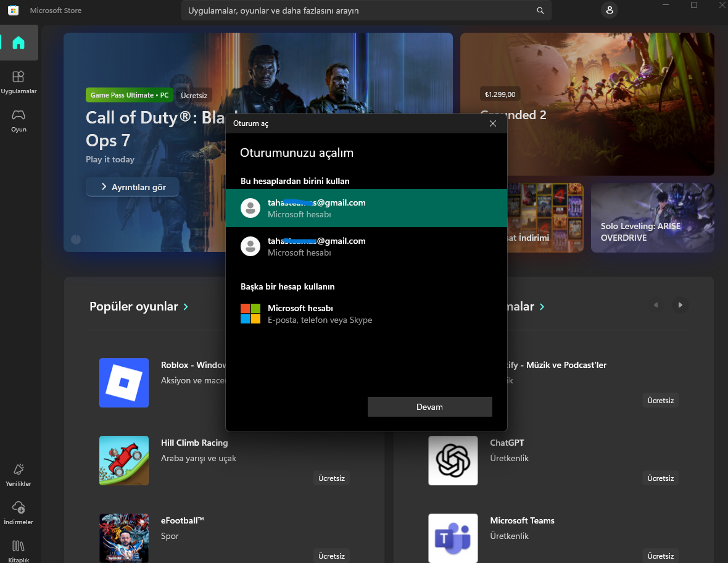
Task: Select the first gmail account ending s@gmail.com
Action: (x=366, y=208)
